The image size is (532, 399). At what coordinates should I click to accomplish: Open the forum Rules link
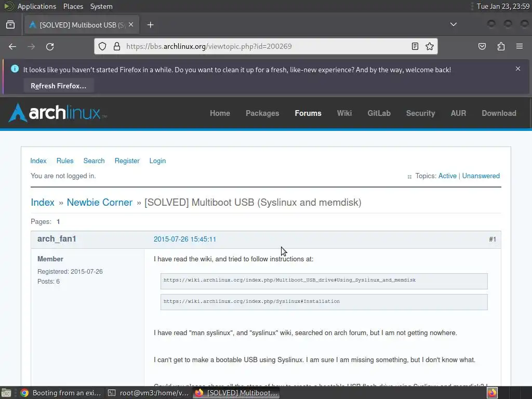pyautogui.click(x=65, y=161)
